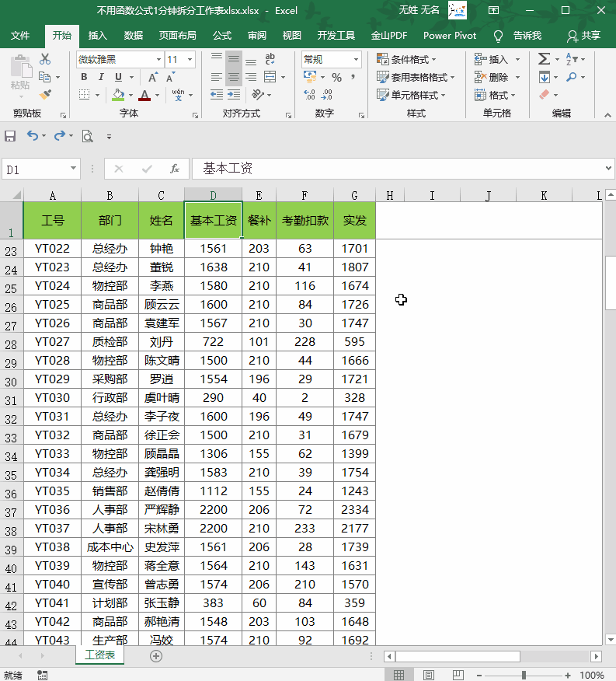Switch to Power Pivot tab
Screen dimensions: 616x681
point(450,36)
